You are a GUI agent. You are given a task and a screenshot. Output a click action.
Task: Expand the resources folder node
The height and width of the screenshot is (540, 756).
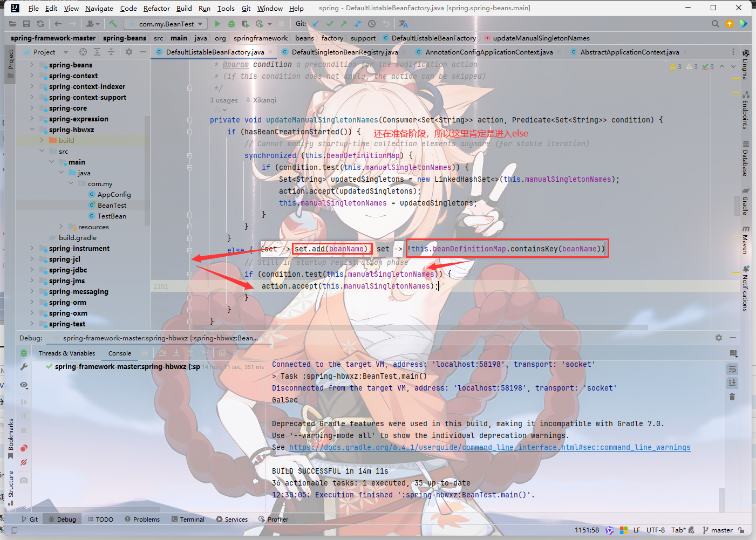pos(61,227)
